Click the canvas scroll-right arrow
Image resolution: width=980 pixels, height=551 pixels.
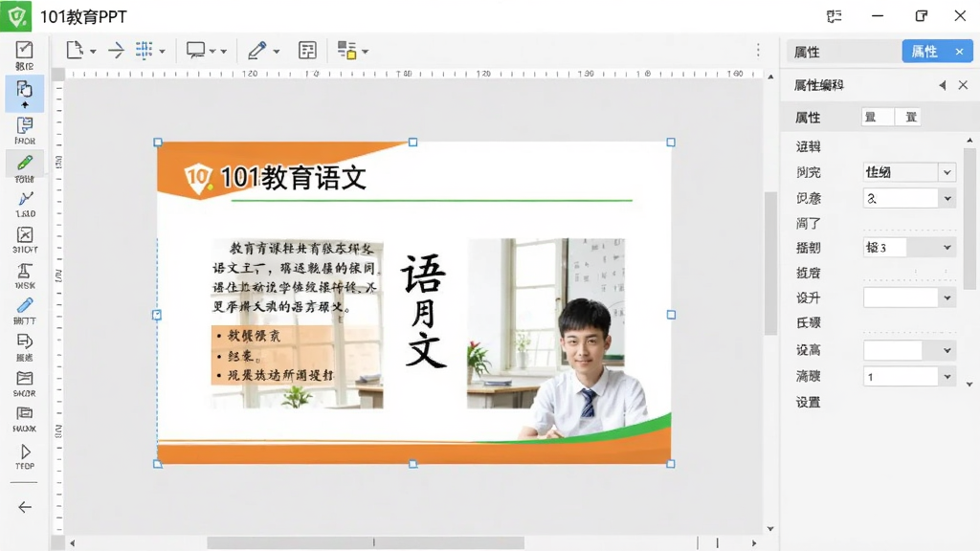click(x=754, y=543)
